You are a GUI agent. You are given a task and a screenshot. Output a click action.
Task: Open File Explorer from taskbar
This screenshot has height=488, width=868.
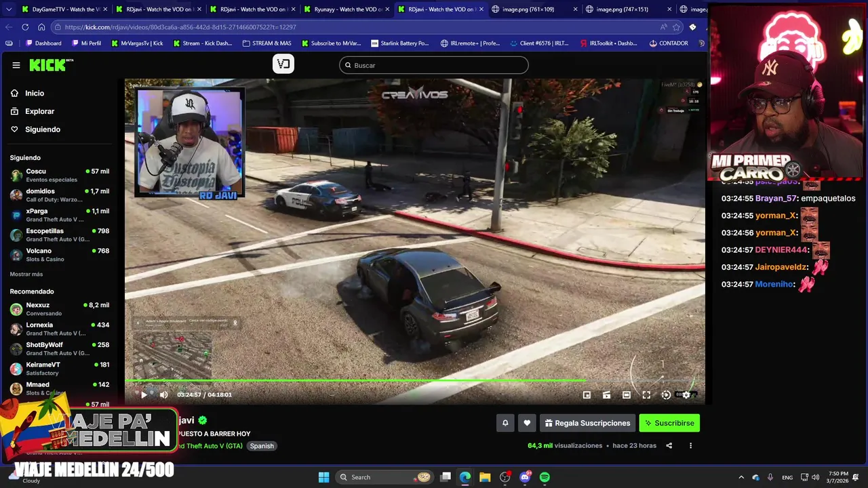pyautogui.click(x=485, y=477)
